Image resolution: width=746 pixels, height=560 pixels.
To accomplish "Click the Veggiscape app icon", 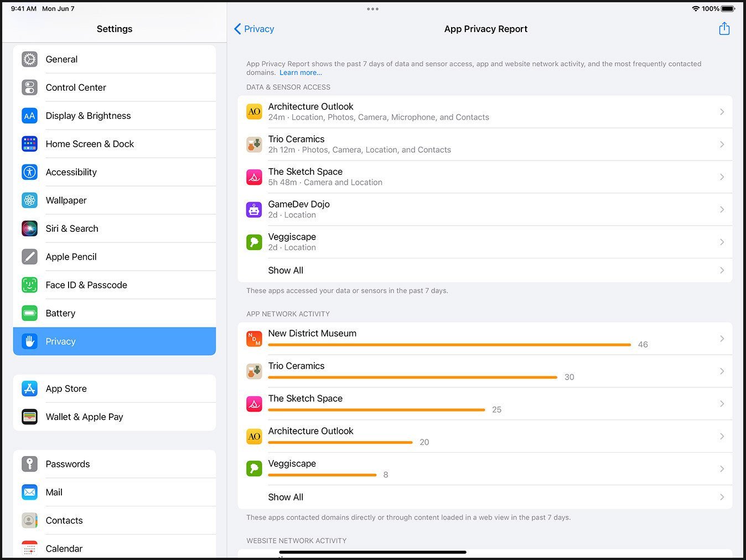I will pos(254,242).
